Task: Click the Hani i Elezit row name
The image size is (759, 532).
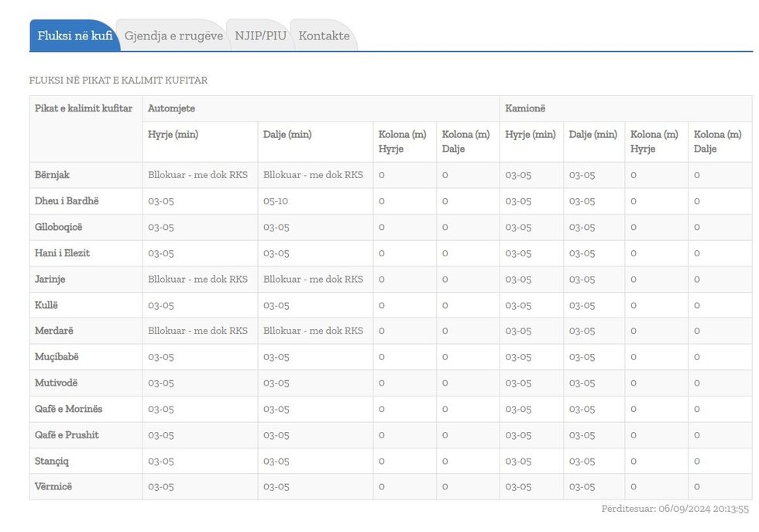Action: [x=62, y=253]
